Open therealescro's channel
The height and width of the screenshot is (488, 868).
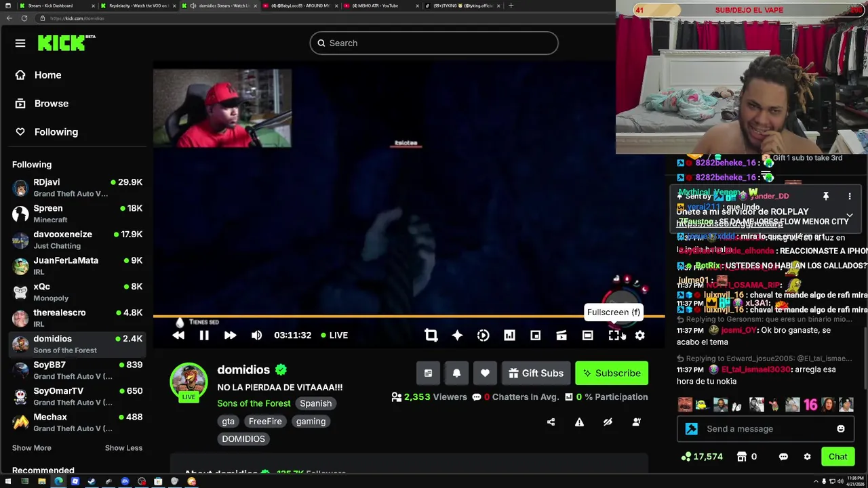77,319
